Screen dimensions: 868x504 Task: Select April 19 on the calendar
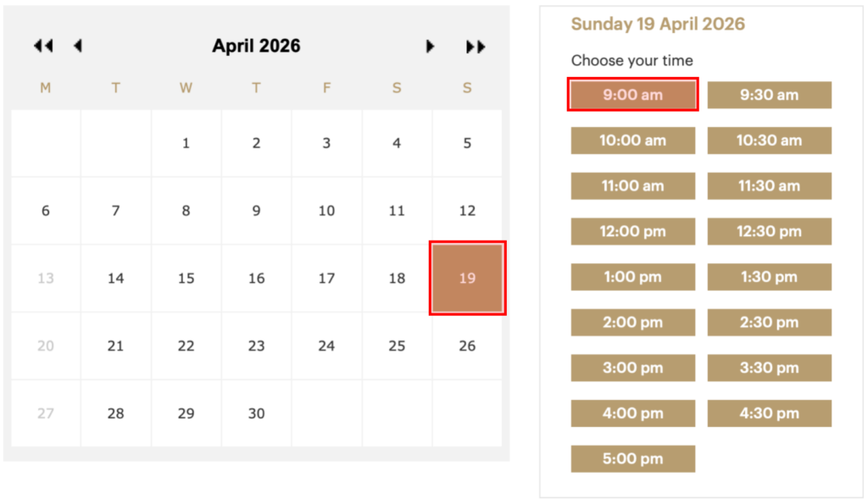(467, 279)
